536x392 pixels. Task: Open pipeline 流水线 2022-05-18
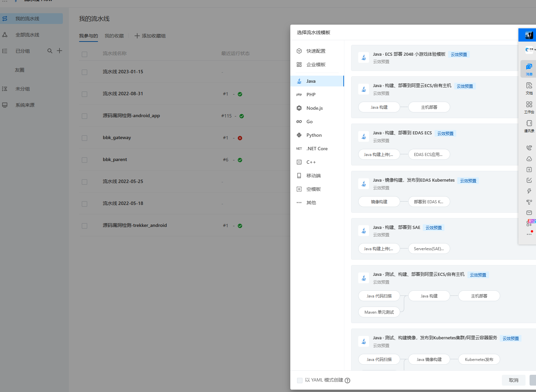tap(123, 203)
